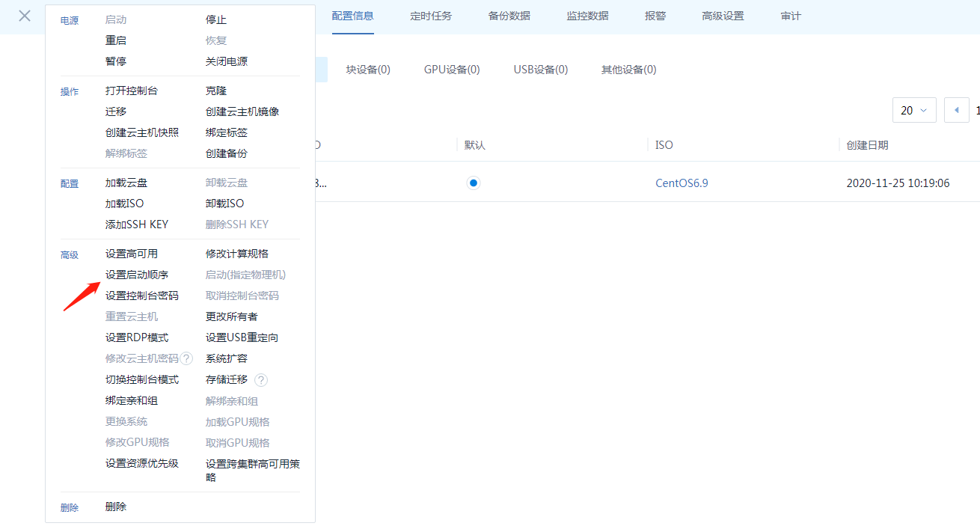Delete the VM via 删除
980x532 pixels.
coord(115,507)
